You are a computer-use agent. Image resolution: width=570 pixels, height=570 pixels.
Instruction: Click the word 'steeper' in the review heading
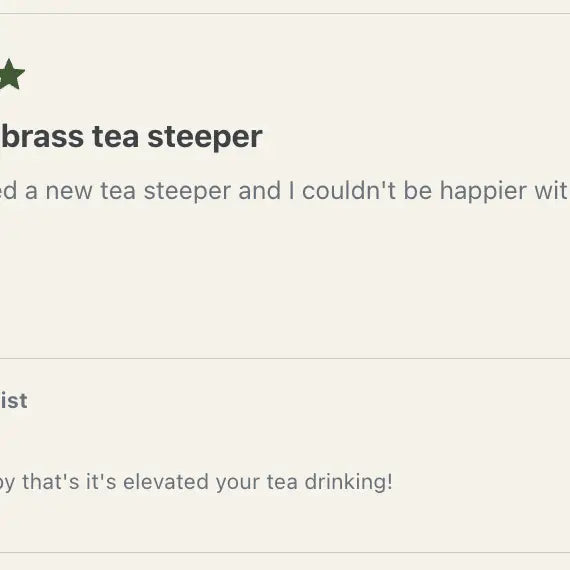point(205,137)
